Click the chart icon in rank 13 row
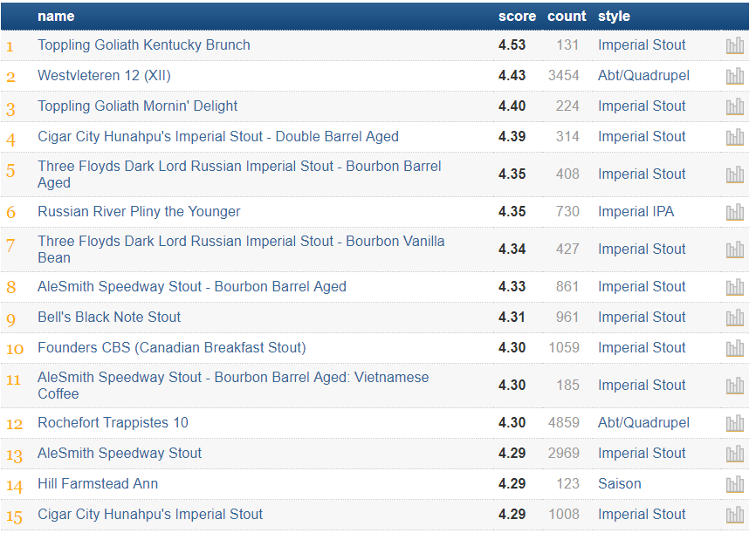Image resolution: width=756 pixels, height=533 pixels. 735,454
